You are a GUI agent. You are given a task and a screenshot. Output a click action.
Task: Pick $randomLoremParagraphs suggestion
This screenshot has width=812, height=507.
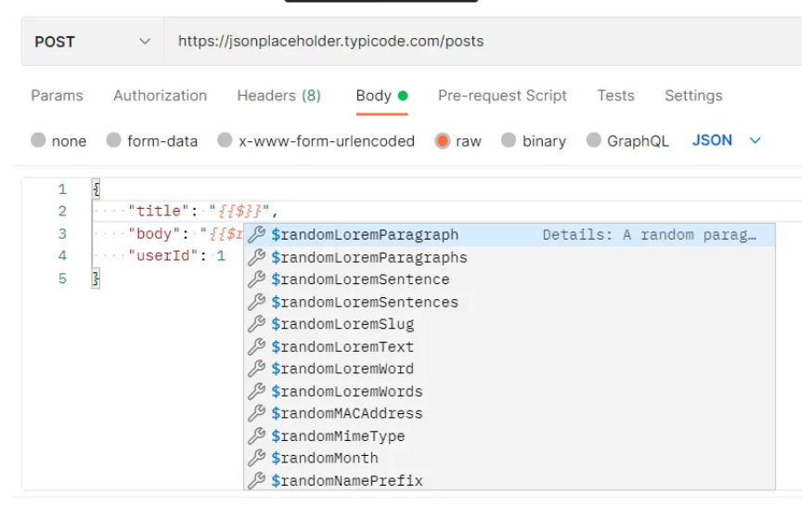point(509,257)
